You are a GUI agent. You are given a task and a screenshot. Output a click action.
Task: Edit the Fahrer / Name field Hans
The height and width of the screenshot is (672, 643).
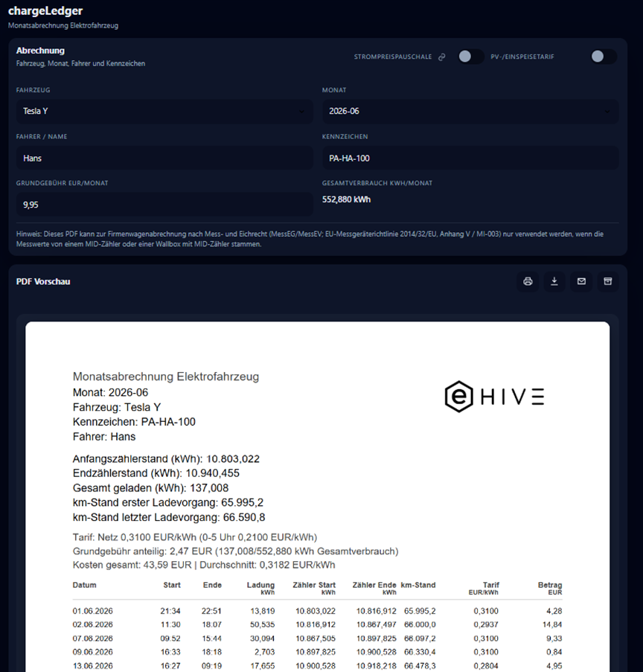point(164,159)
